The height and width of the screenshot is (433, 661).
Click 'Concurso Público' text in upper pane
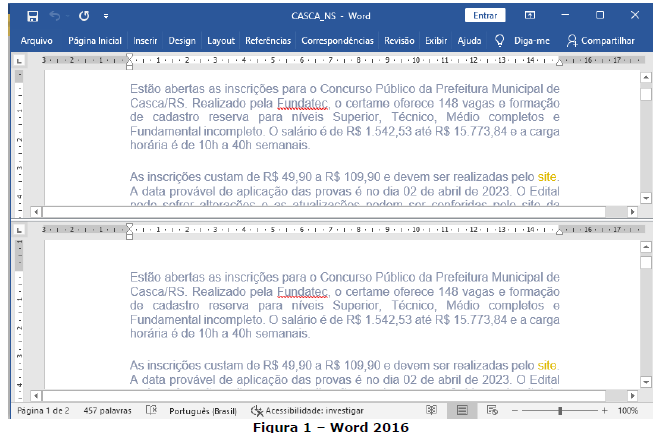(367, 89)
